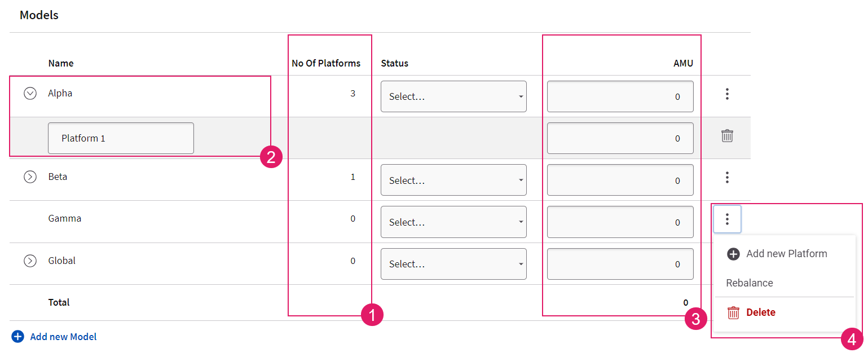Viewport: 868px width, 357px height.
Task: Click the Name column header
Action: [x=61, y=63]
